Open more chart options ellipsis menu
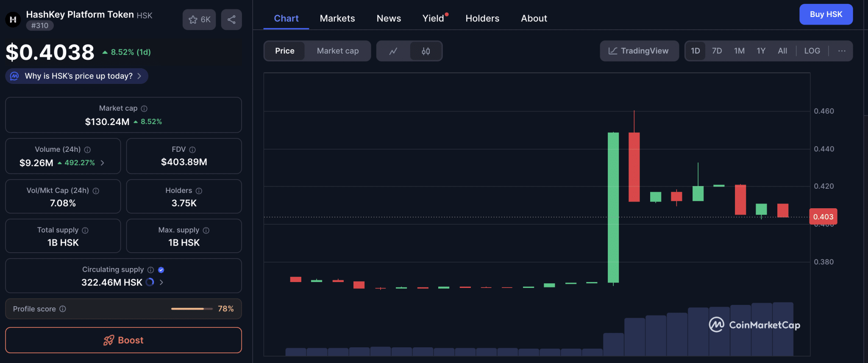 841,51
